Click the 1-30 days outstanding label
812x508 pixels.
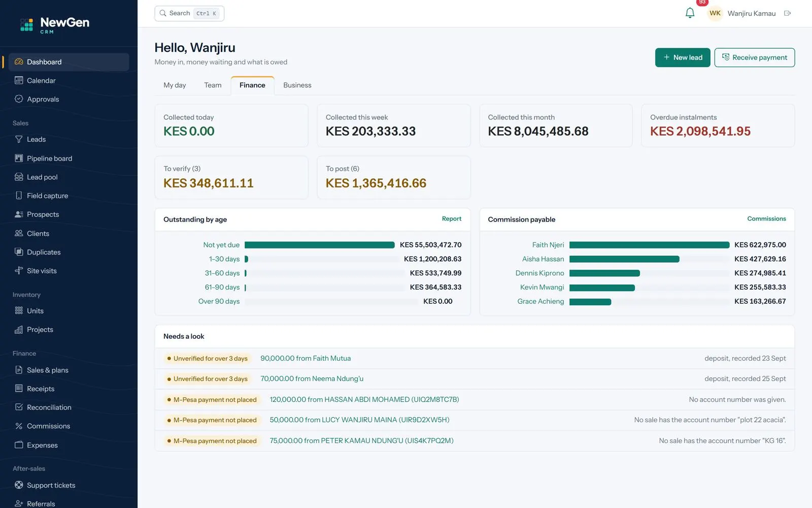click(224, 259)
